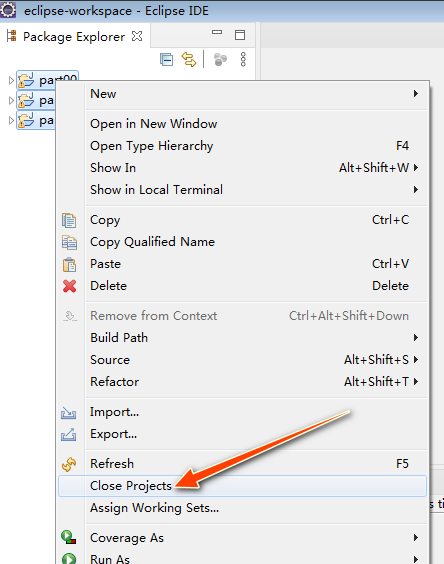Click the Build Path submenu arrow

pos(416,338)
